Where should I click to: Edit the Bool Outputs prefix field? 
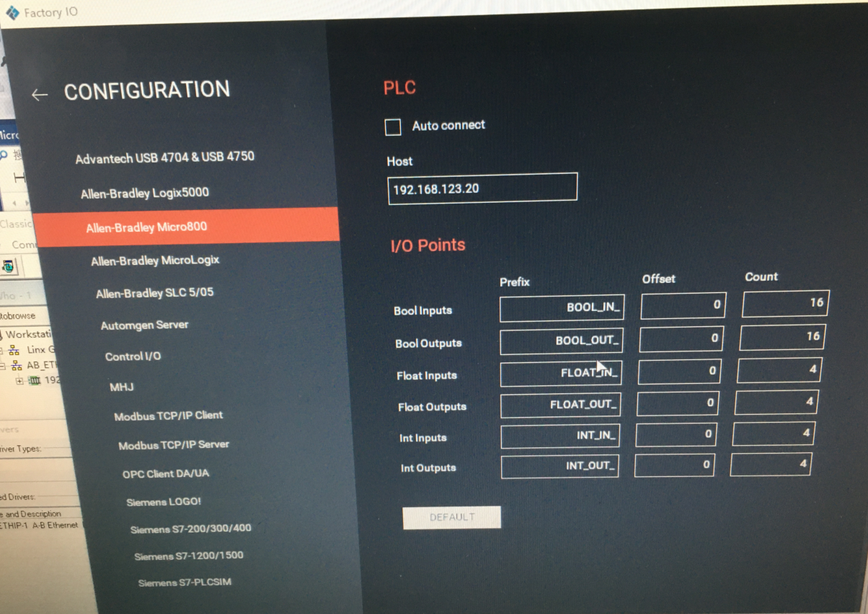pos(561,341)
